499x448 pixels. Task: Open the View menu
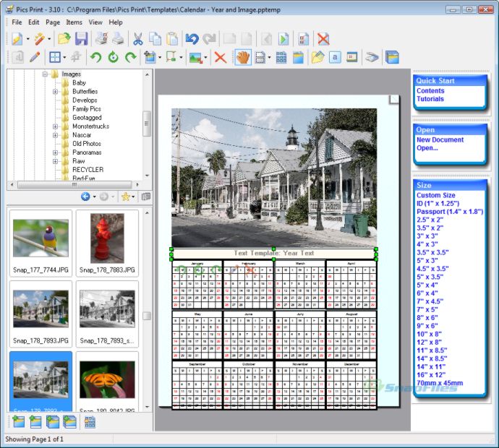tap(95, 22)
